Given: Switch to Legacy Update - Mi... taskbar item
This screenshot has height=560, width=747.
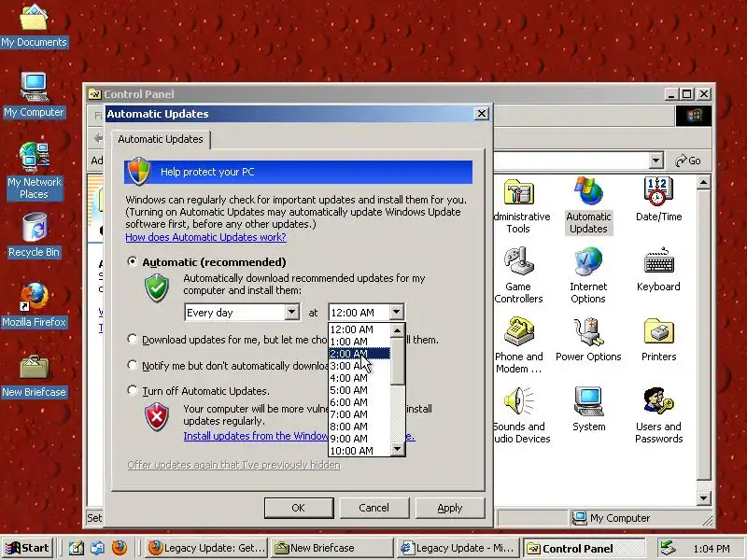Looking at the screenshot, I should point(458,548).
